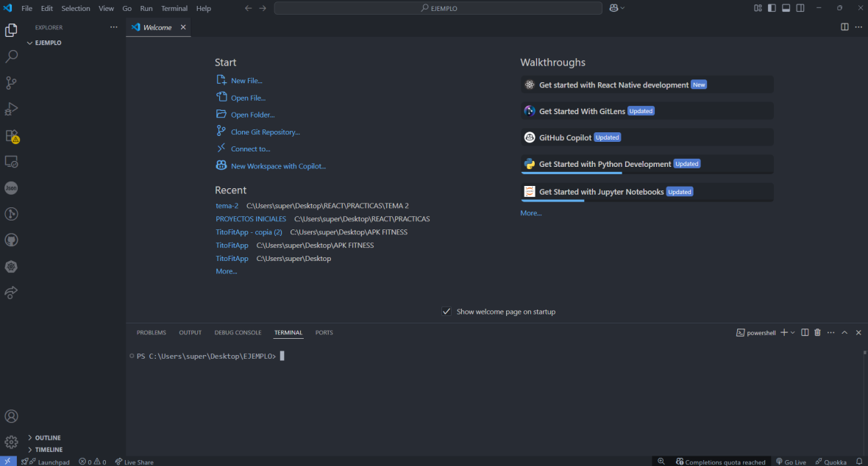Viewport: 868px width, 466px height.
Task: Click the zoom magnifier icon in the status bar
Action: coord(661,462)
